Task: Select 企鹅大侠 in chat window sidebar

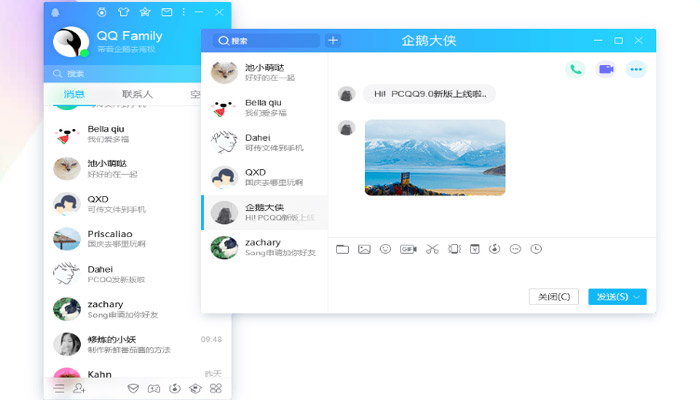Action: coord(265,212)
